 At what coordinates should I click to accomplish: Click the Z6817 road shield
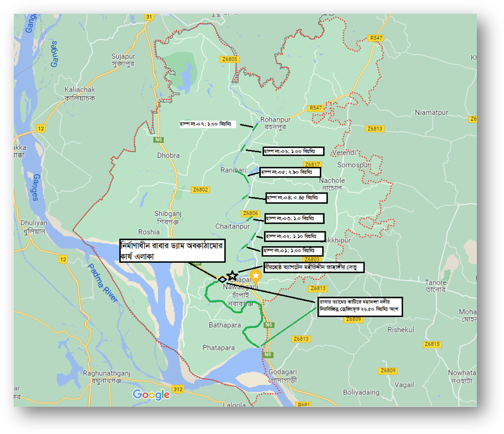coord(312,164)
